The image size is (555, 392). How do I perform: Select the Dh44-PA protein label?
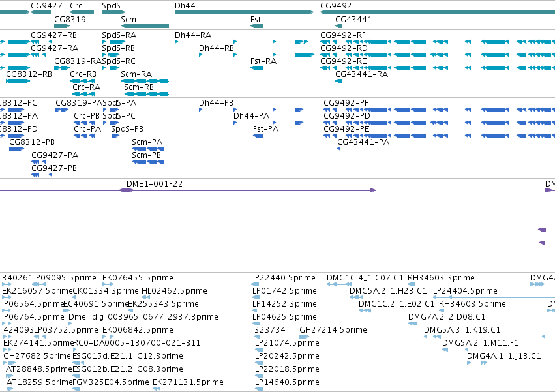251,116
